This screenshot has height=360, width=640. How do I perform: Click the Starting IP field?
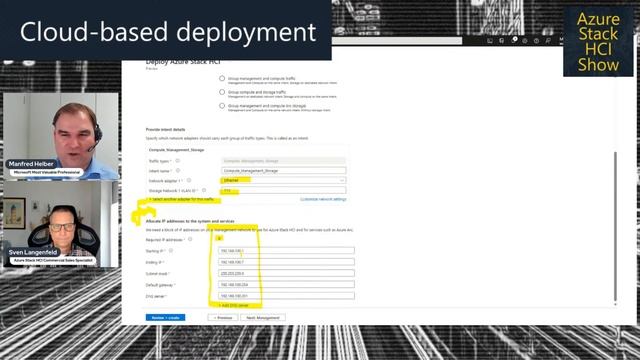pyautogui.click(x=286, y=251)
